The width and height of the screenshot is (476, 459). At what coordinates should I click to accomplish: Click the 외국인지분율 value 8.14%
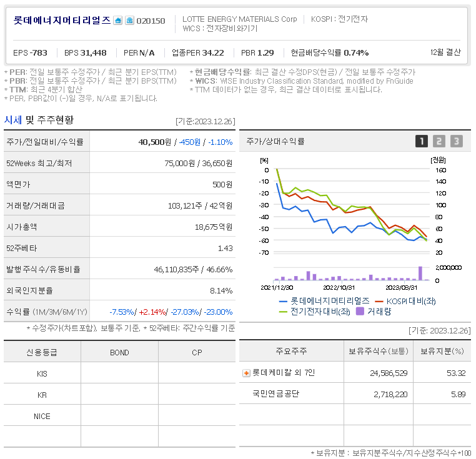pyautogui.click(x=221, y=291)
